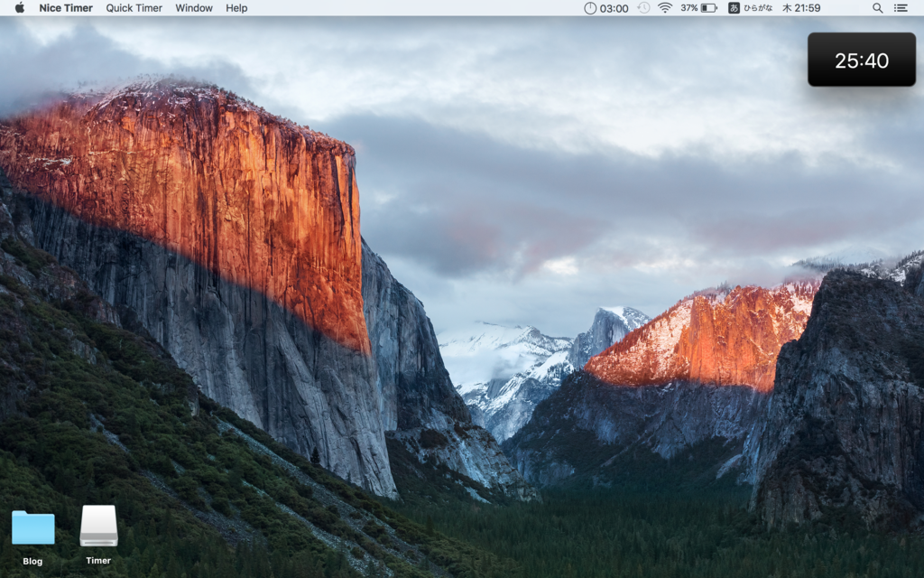This screenshot has height=578, width=924.
Task: Open the Help menu
Action: (236, 7)
